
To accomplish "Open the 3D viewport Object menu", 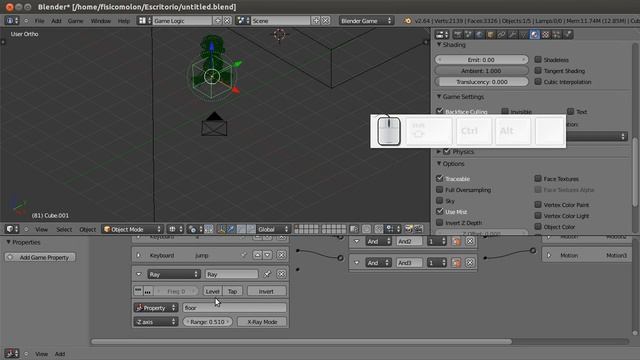I will coord(87,229).
